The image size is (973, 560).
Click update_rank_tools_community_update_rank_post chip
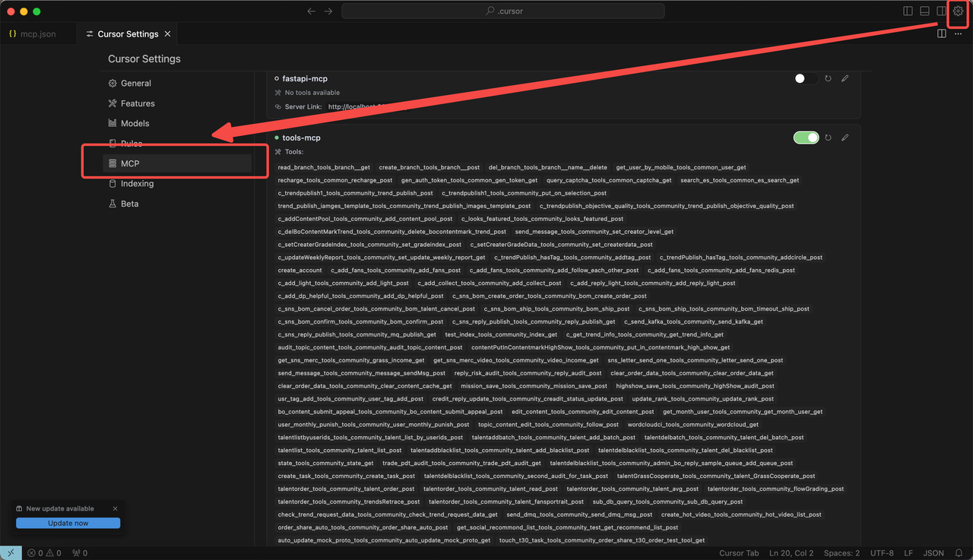703,399
